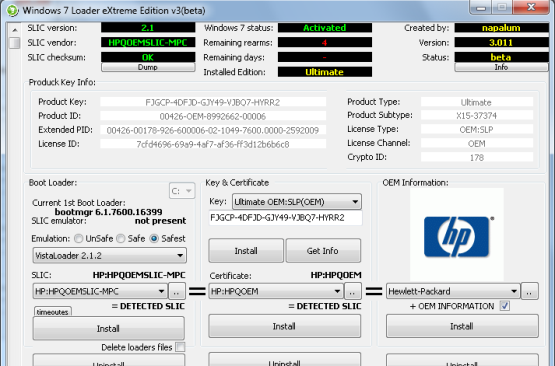Click the Installed Edition value Ultimate
The image size is (555, 366).
pyautogui.click(x=325, y=72)
